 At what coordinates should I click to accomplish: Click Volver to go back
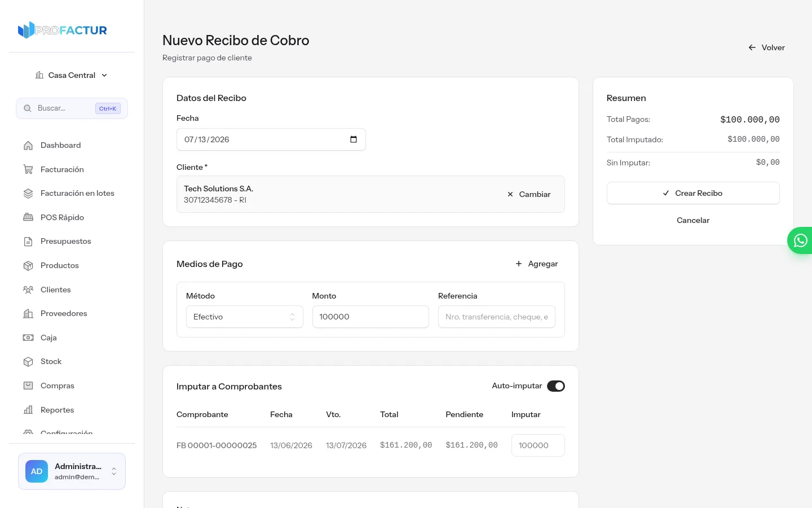[x=766, y=47]
